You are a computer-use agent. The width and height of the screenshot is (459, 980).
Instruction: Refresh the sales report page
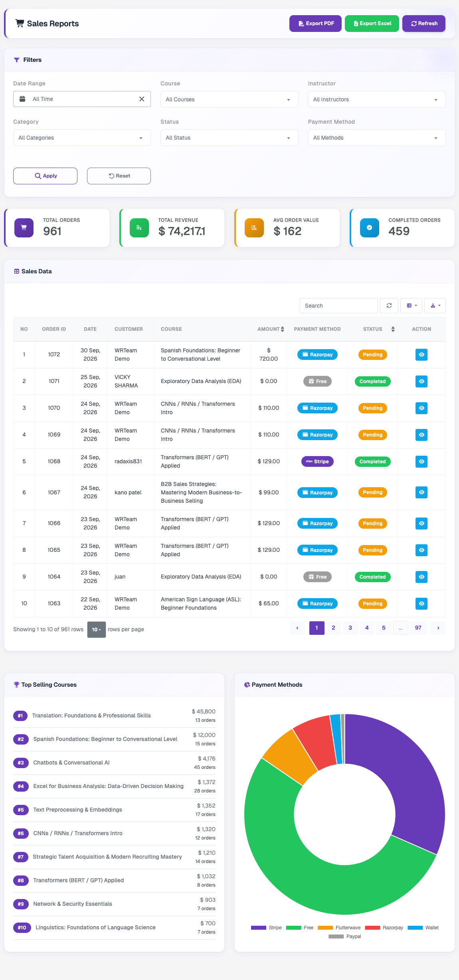pos(424,24)
